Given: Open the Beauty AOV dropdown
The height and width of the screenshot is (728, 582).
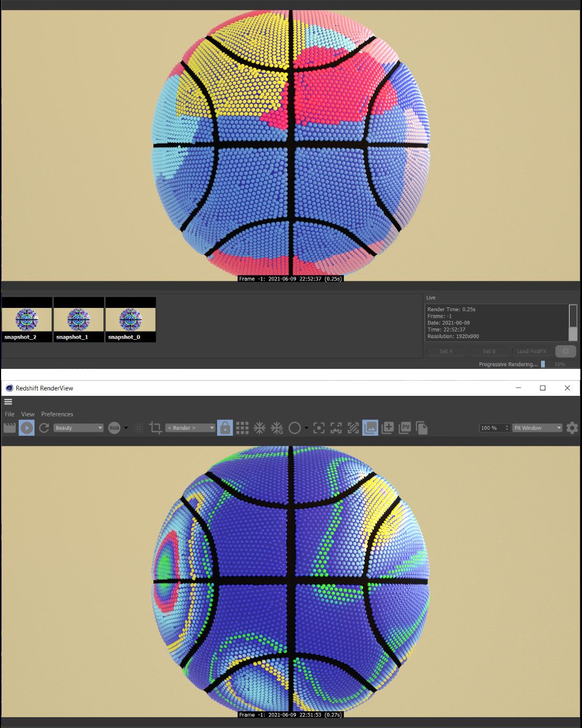Looking at the screenshot, I should pyautogui.click(x=79, y=428).
